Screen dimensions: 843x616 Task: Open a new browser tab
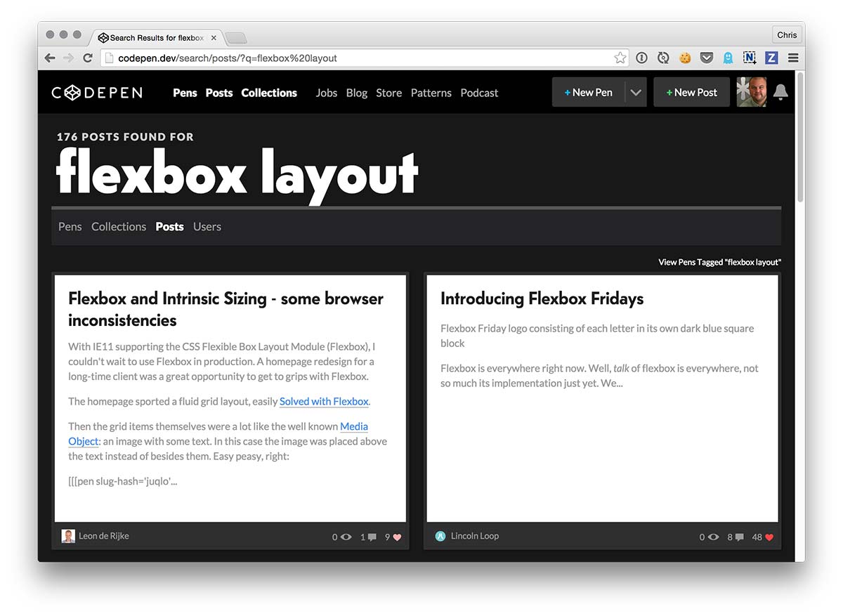235,38
